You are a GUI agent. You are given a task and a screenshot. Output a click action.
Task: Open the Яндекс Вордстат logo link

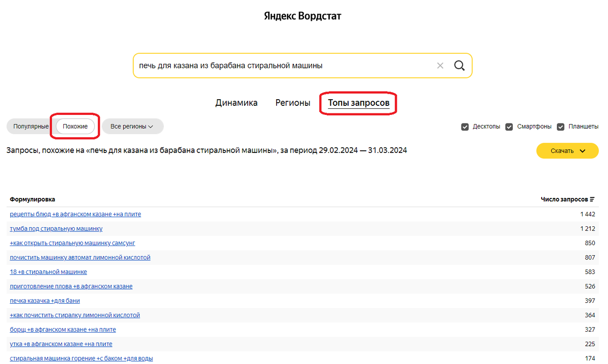(303, 16)
